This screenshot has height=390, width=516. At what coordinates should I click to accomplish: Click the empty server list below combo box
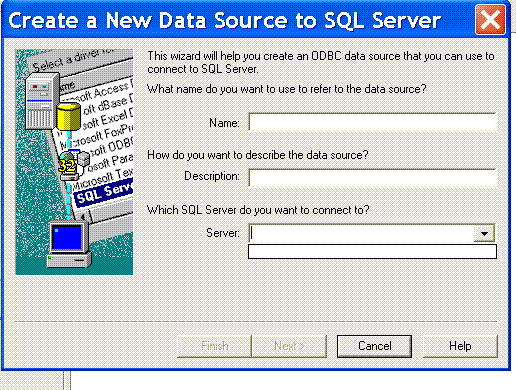pos(372,252)
